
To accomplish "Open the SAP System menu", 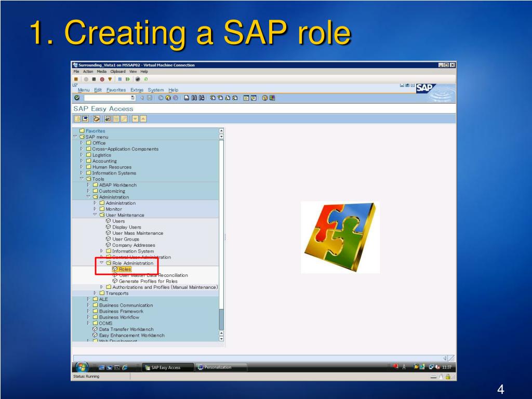I will click(156, 90).
